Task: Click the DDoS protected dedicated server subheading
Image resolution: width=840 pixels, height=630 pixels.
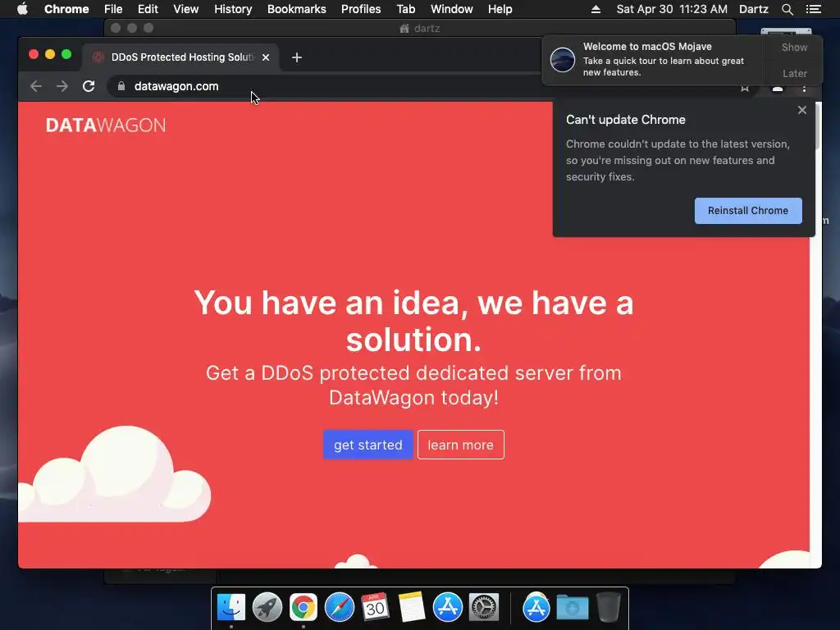Action: click(x=413, y=386)
